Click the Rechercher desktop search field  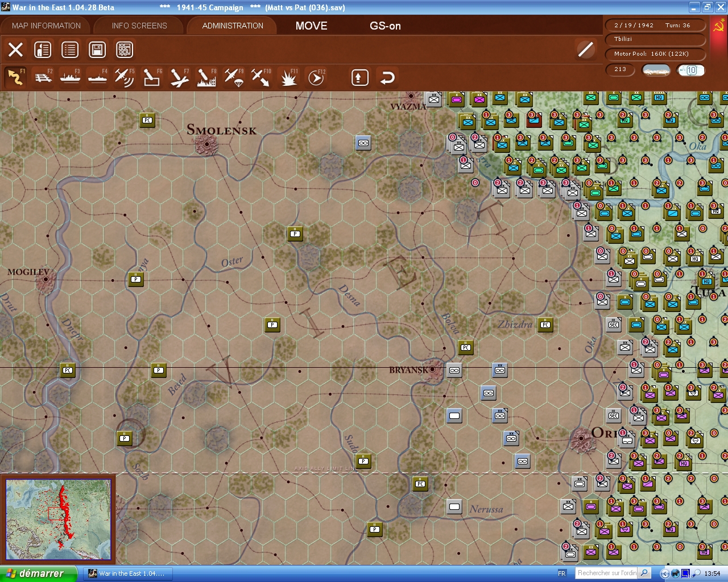coord(607,573)
